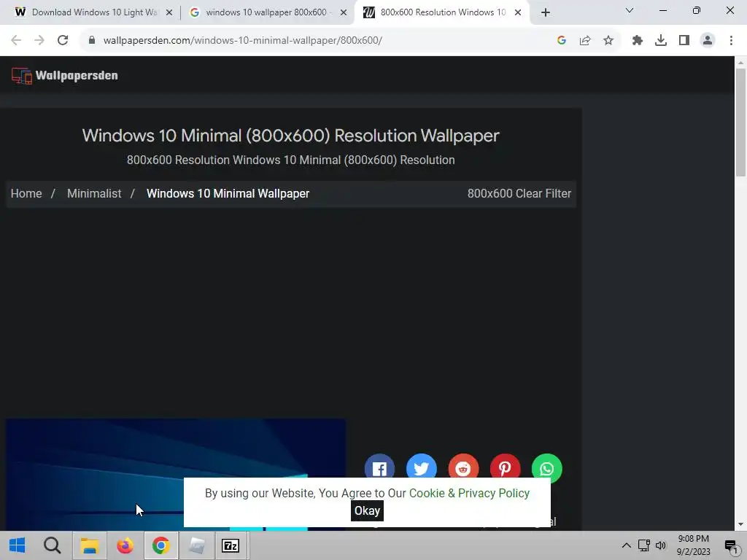Click the page vertical scrollbar thumb
This screenshot has height=560, width=747.
[x=740, y=122]
